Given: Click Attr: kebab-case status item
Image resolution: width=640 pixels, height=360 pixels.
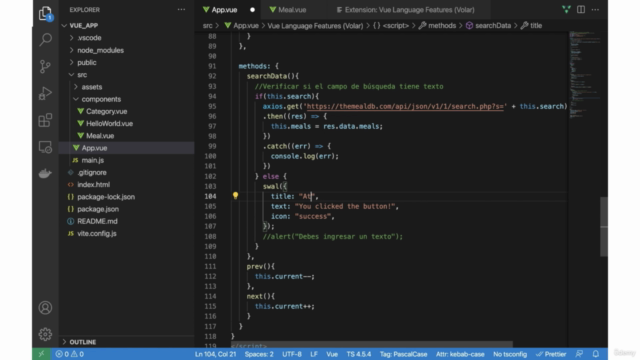Looking at the screenshot, I should point(460,354).
